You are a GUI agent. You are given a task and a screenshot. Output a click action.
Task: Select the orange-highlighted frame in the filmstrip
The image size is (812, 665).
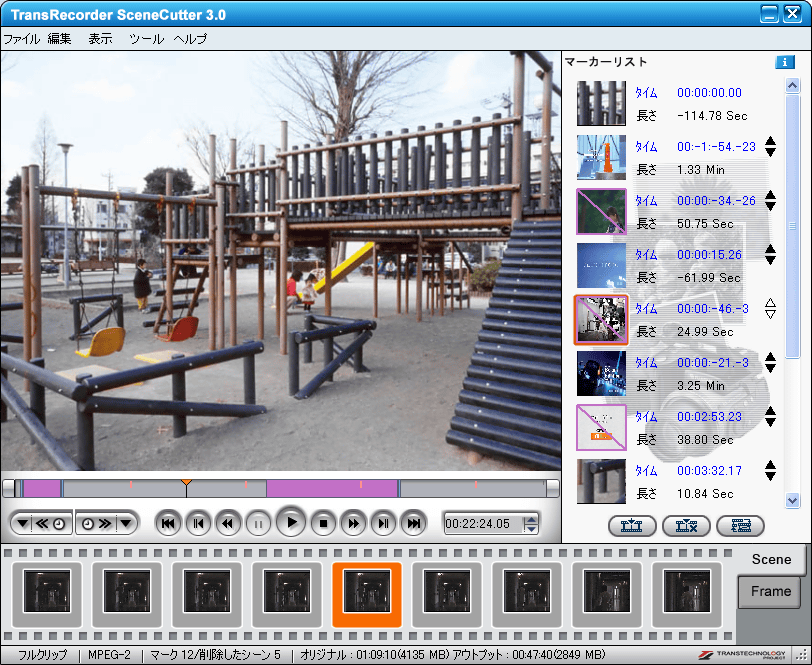point(367,595)
